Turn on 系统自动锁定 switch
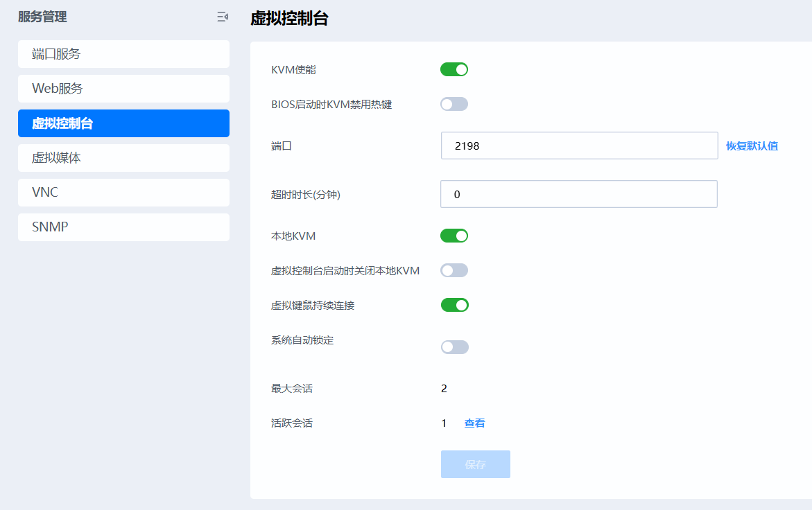812x510 pixels. pos(454,346)
